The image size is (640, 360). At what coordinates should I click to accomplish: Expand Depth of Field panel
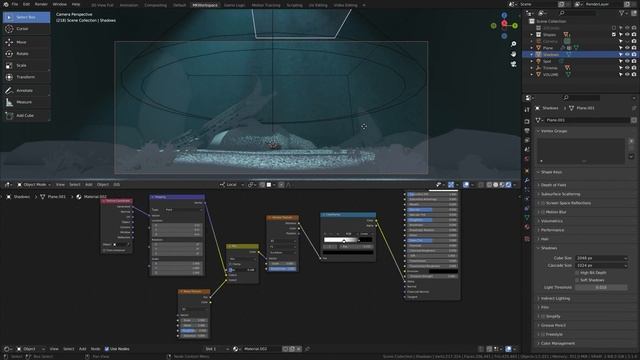click(552, 185)
